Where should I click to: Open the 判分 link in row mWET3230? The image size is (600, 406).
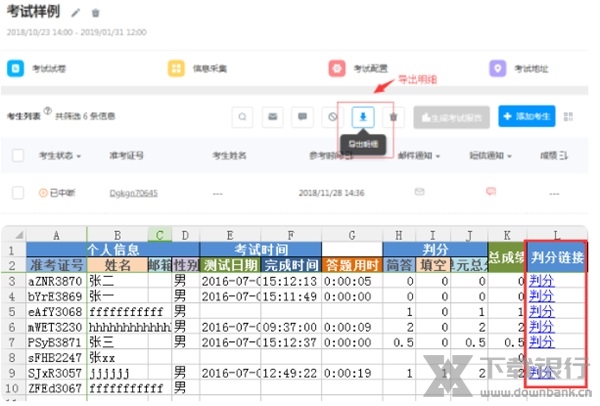541,327
